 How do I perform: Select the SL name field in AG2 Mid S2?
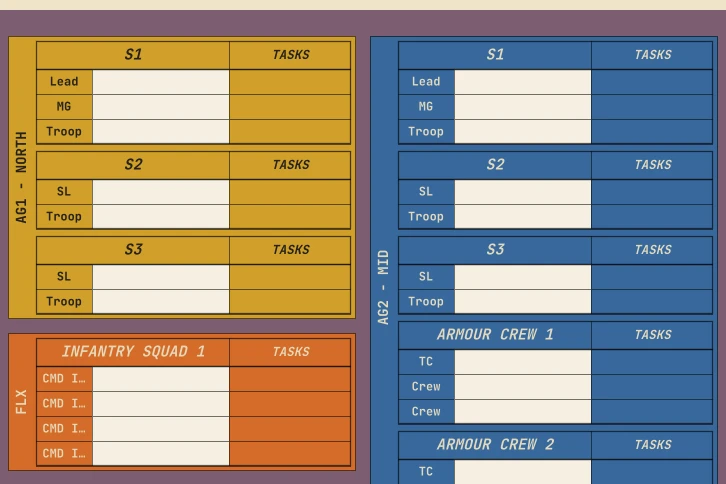click(x=523, y=192)
